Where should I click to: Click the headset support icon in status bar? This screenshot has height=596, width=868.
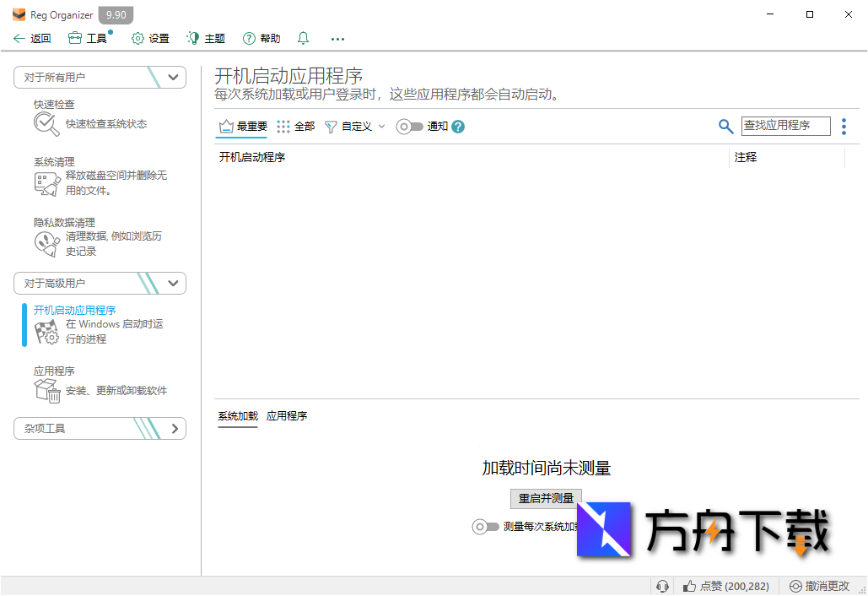point(662,585)
